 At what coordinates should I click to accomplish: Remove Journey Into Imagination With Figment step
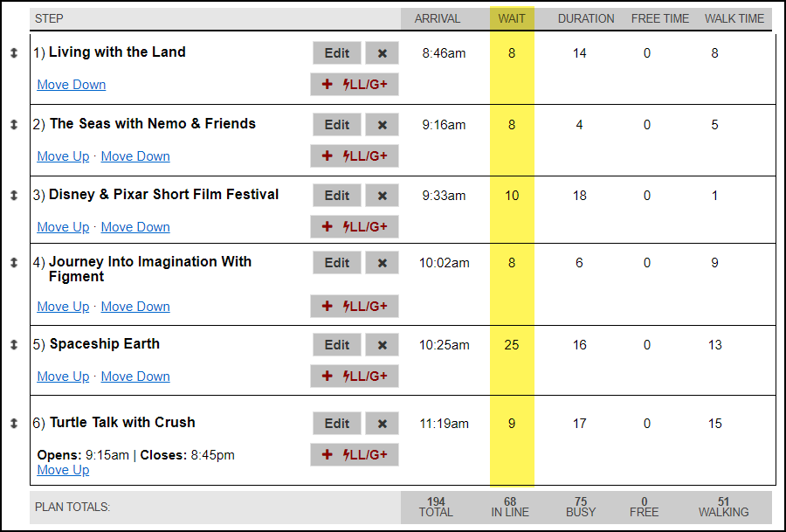tap(382, 263)
